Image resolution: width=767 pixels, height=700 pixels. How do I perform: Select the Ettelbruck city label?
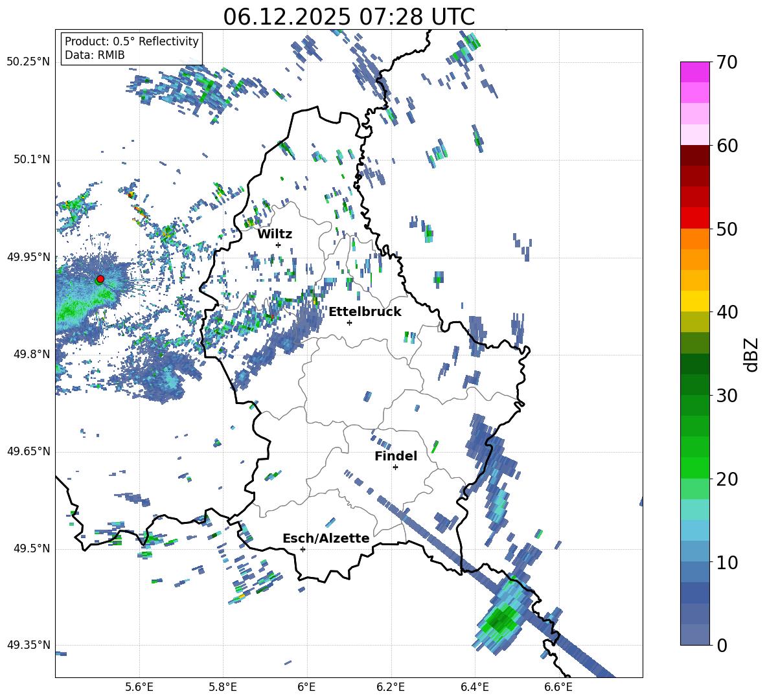(365, 312)
